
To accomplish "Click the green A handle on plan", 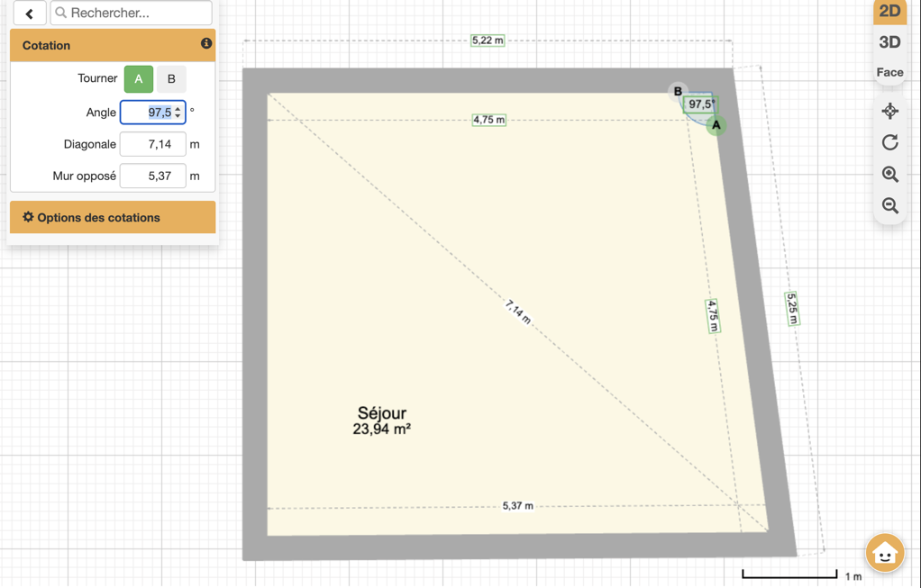I will (x=716, y=125).
